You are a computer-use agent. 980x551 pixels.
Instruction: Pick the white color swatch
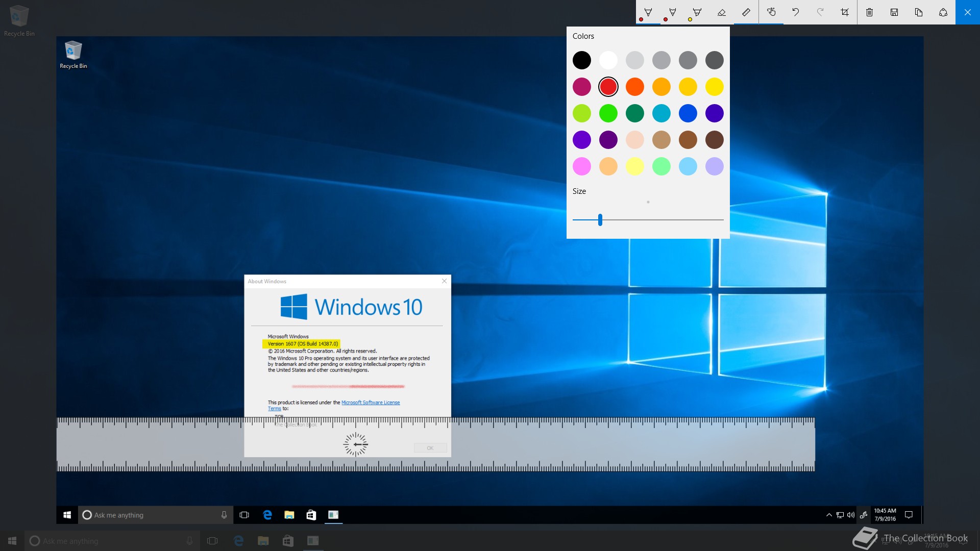(608, 60)
